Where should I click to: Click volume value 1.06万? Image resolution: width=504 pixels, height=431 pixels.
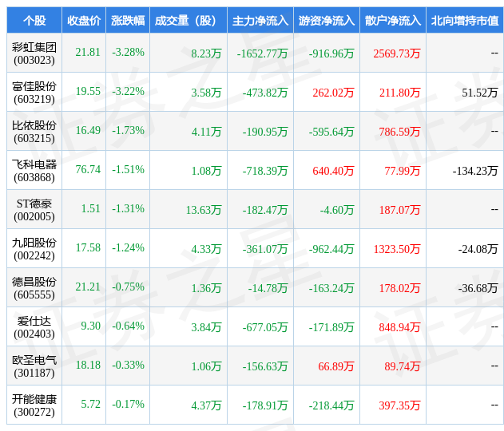tap(206, 366)
